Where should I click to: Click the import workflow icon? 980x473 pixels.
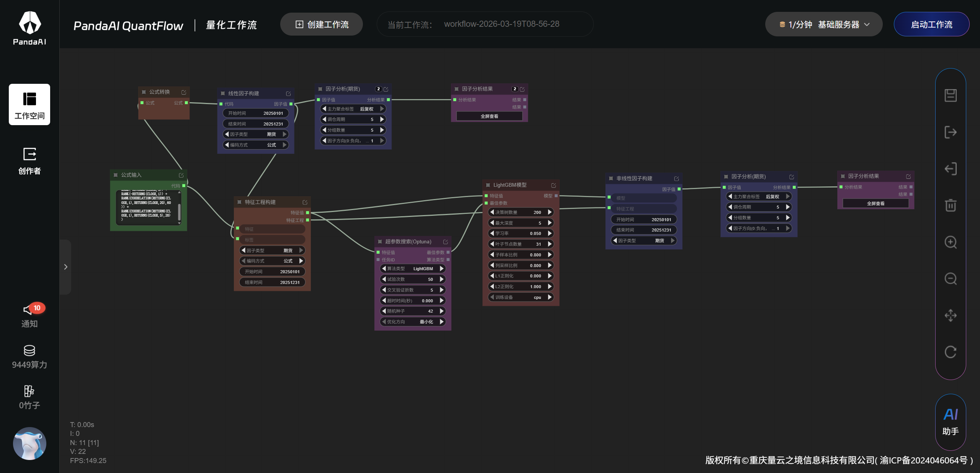(x=951, y=169)
